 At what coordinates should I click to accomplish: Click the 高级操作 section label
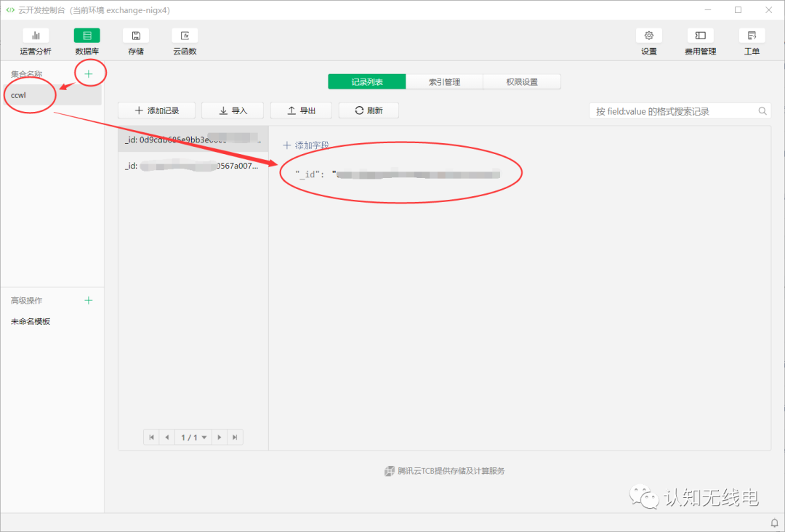27,300
